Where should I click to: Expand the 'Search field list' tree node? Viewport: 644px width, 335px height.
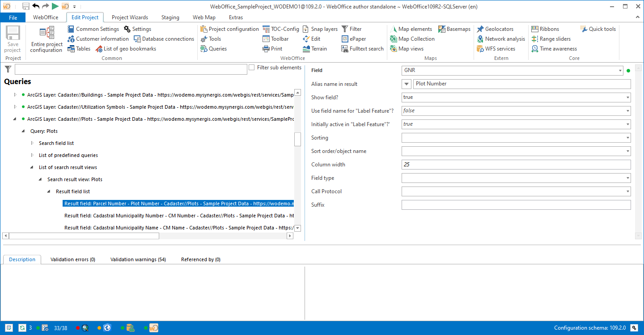tap(32, 143)
